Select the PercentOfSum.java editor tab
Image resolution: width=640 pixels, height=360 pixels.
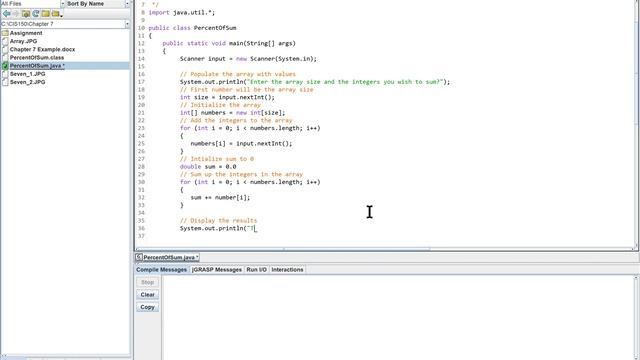(167, 257)
